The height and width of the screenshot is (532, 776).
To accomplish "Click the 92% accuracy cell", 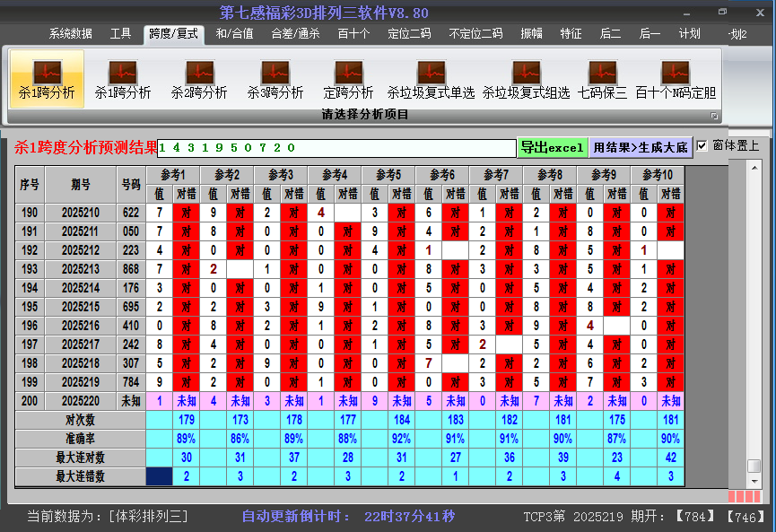I will coord(402,439).
